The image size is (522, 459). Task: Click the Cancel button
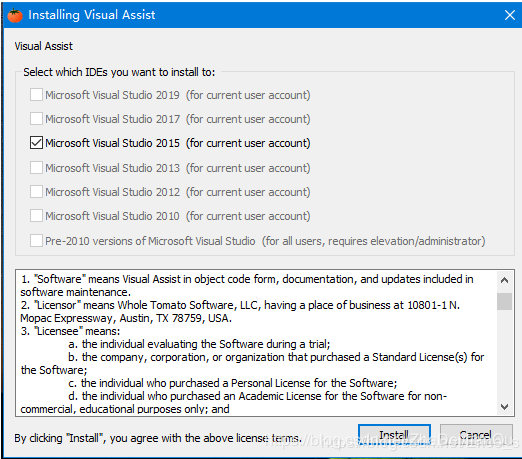click(x=476, y=435)
